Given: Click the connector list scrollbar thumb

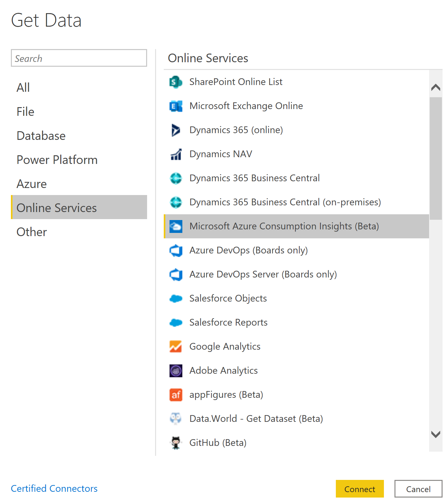Looking at the screenshot, I should (436, 158).
